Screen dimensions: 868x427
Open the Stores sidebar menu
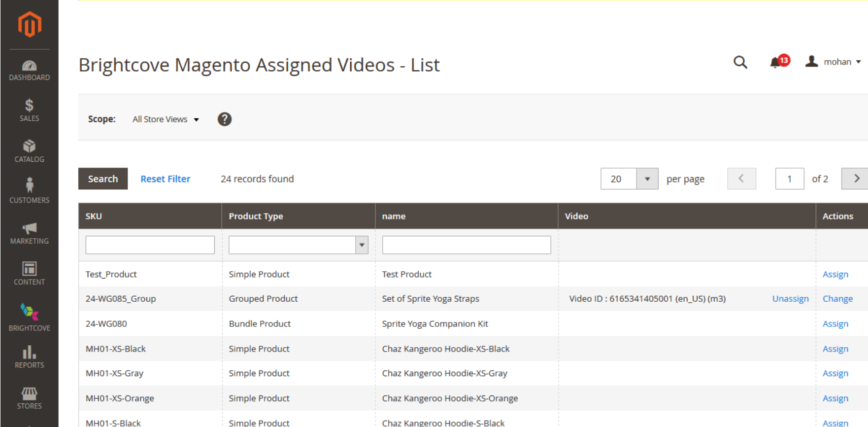[30, 398]
